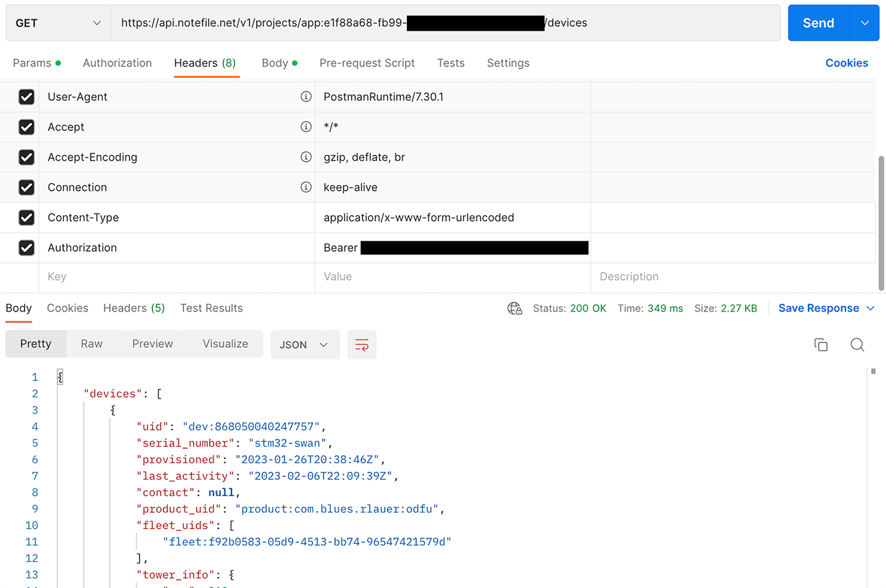Click the User-Agent info icon
886x588 pixels.
click(x=306, y=97)
